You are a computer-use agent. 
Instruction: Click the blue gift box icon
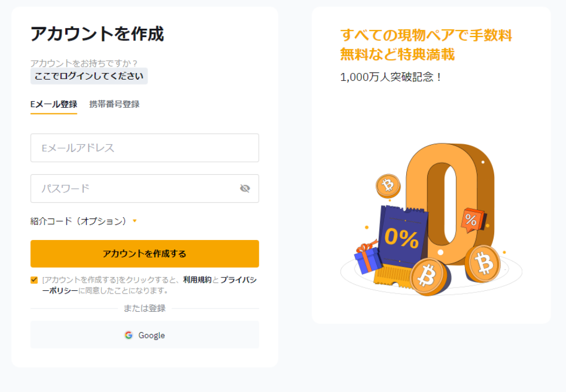click(368, 258)
